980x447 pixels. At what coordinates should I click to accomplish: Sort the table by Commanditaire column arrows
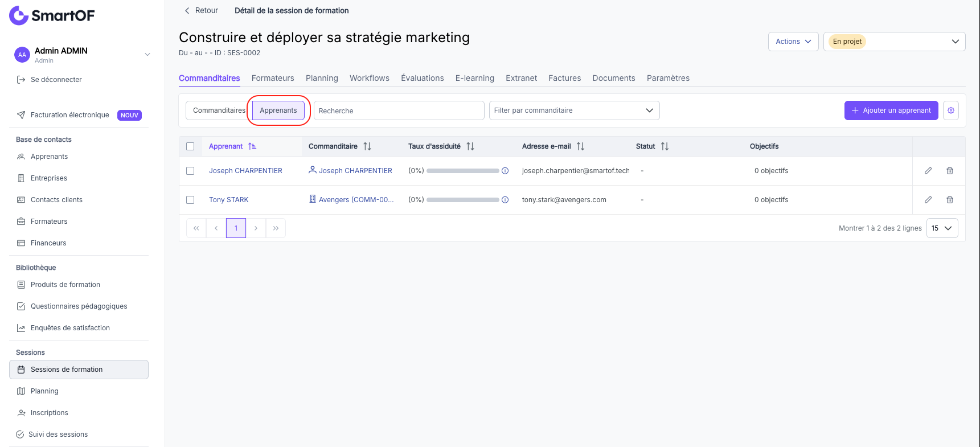pyautogui.click(x=367, y=146)
